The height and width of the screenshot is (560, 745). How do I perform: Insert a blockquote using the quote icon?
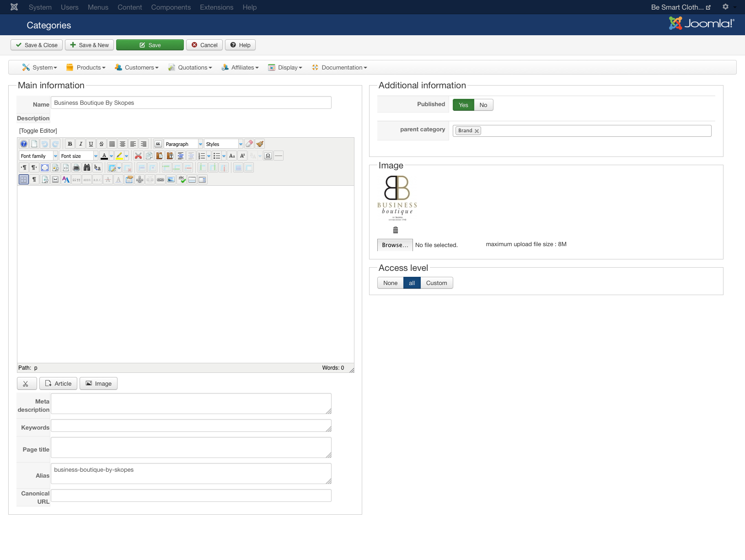click(158, 144)
